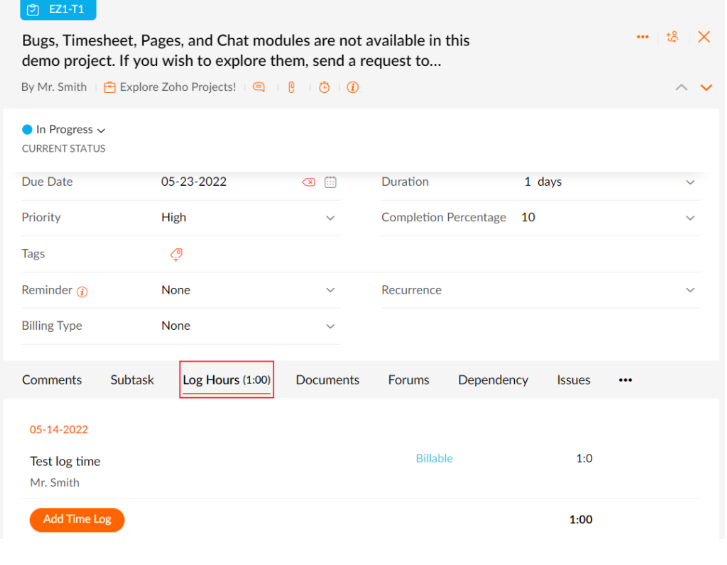The height and width of the screenshot is (565, 727).
Task: Switch to the Comments tab
Action: [52, 380]
